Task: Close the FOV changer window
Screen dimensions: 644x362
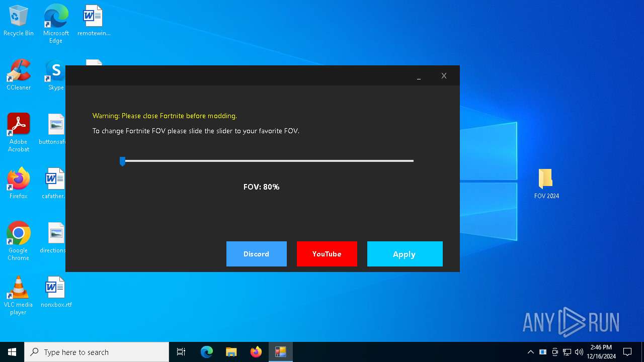Action: [x=444, y=76]
